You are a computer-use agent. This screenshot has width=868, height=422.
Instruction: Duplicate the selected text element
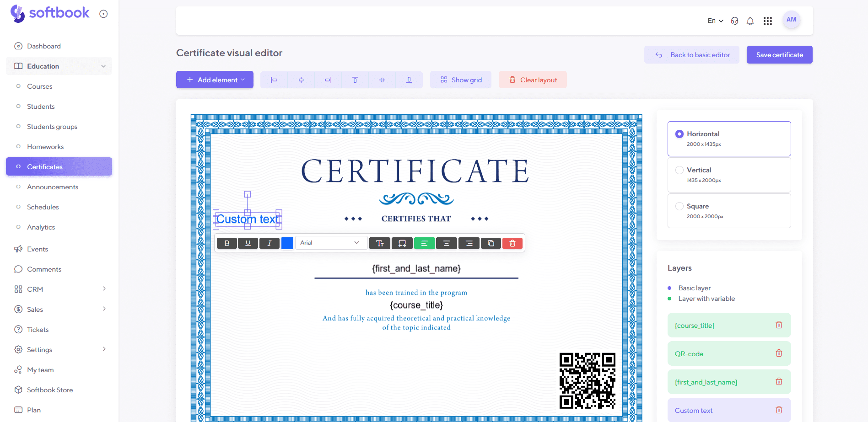point(491,243)
